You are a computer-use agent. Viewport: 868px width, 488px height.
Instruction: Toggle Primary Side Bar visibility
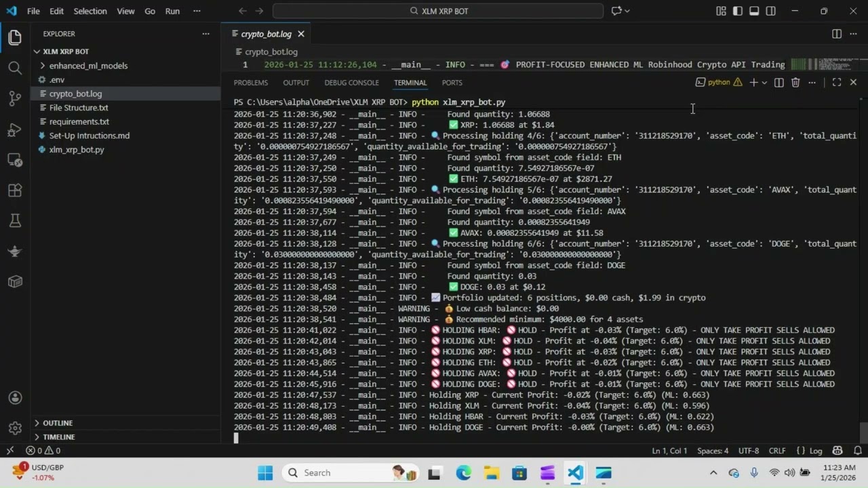[x=737, y=11]
